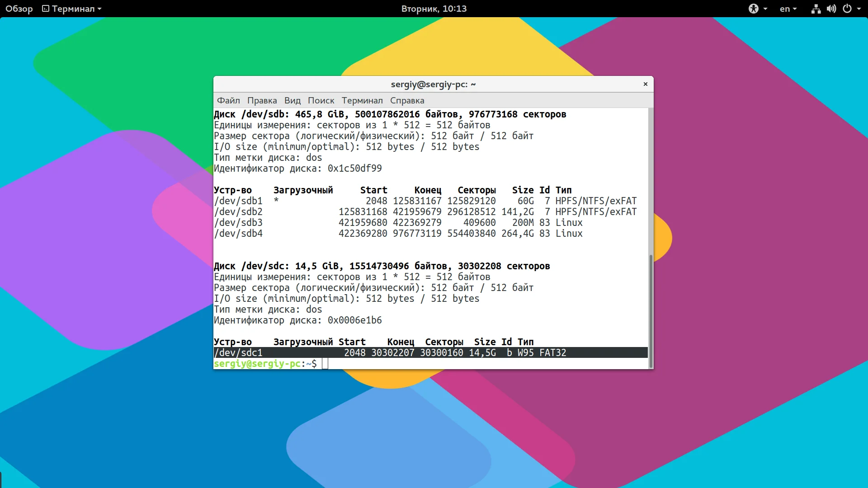The height and width of the screenshot is (488, 868).
Task: Click the power icon in top bar
Action: [847, 9]
